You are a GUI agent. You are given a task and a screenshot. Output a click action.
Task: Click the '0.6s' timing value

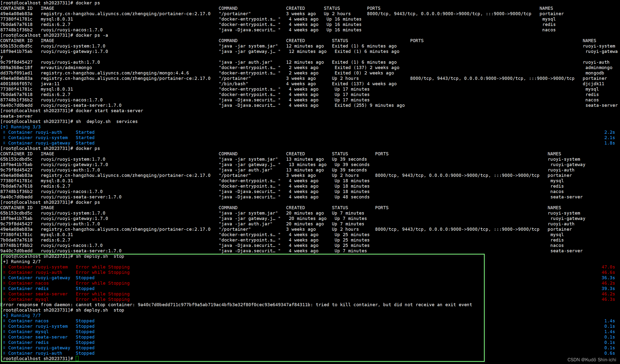609,353
